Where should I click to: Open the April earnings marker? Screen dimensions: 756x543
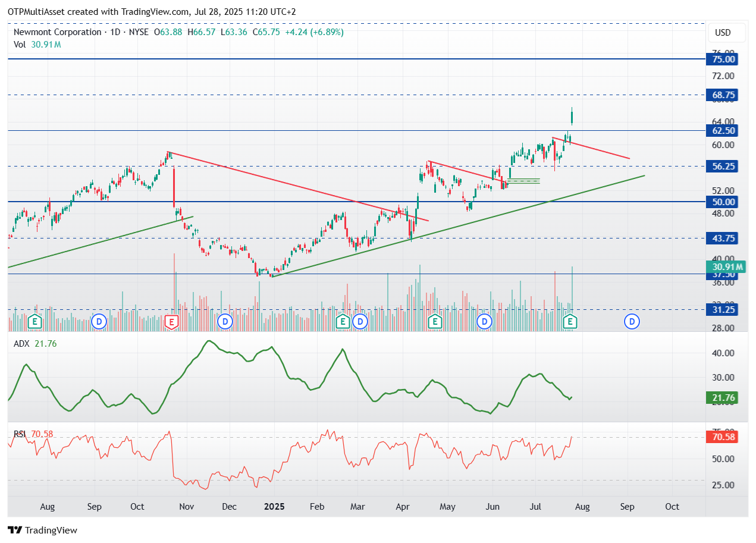tap(435, 322)
